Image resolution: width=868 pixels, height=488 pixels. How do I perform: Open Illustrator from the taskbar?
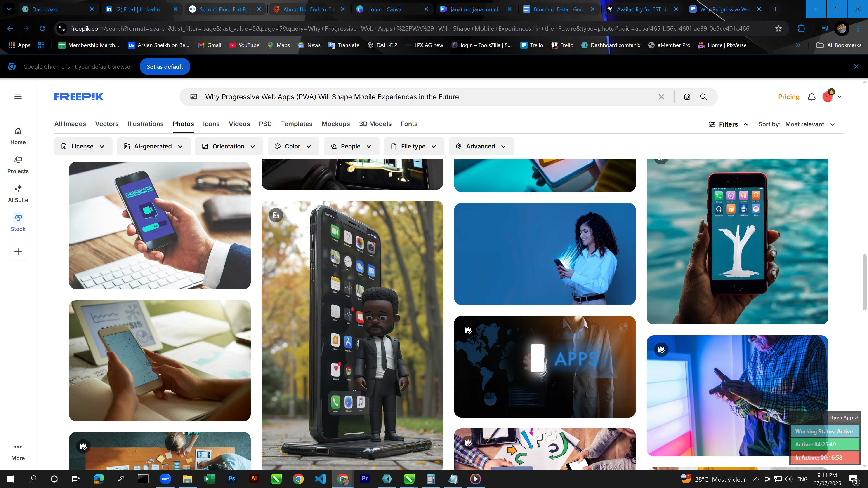click(254, 479)
